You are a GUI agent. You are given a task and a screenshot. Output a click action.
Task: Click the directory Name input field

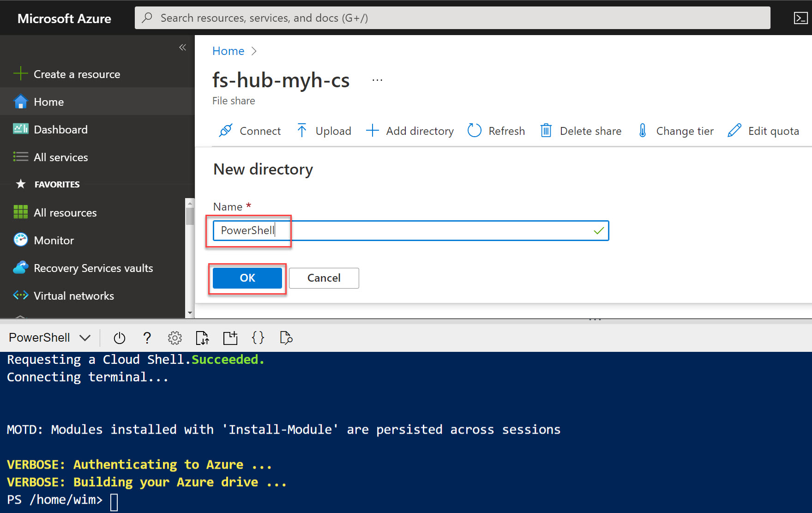pyautogui.click(x=411, y=230)
